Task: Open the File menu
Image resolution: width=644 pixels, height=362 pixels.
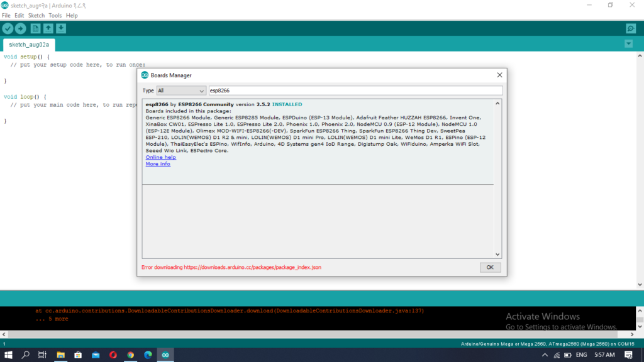Action: tap(6, 16)
